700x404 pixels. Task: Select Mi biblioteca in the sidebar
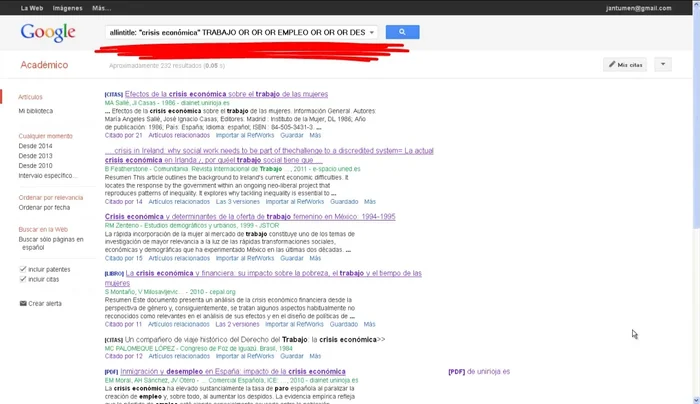(x=36, y=111)
